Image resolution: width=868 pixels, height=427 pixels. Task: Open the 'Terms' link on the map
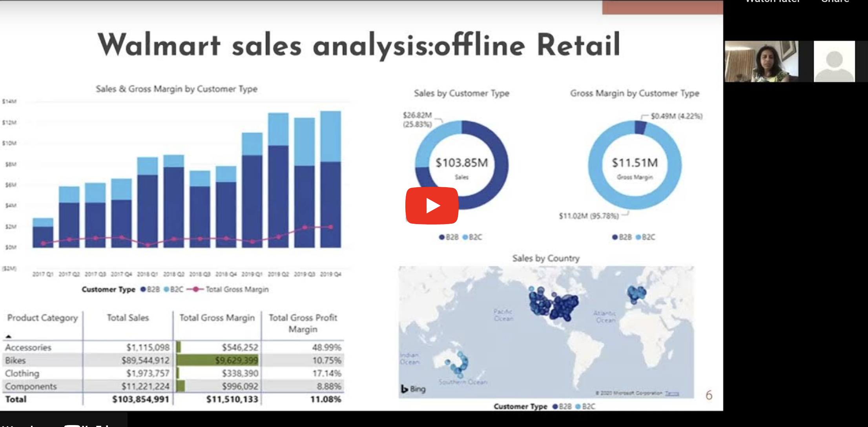point(672,393)
